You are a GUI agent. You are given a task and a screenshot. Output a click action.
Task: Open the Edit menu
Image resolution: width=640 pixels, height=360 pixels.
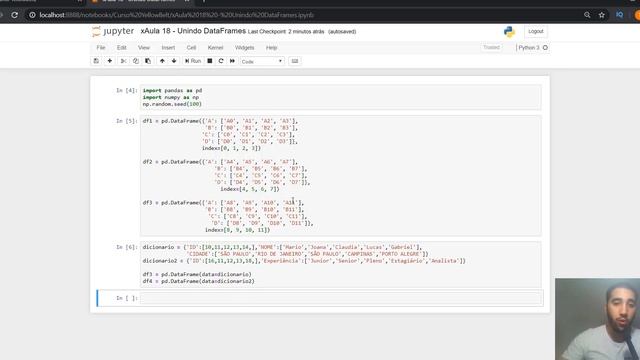(x=122, y=48)
